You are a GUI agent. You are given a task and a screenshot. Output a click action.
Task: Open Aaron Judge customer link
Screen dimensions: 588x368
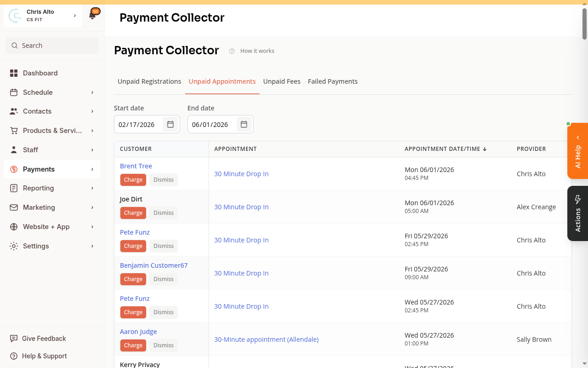(138, 332)
